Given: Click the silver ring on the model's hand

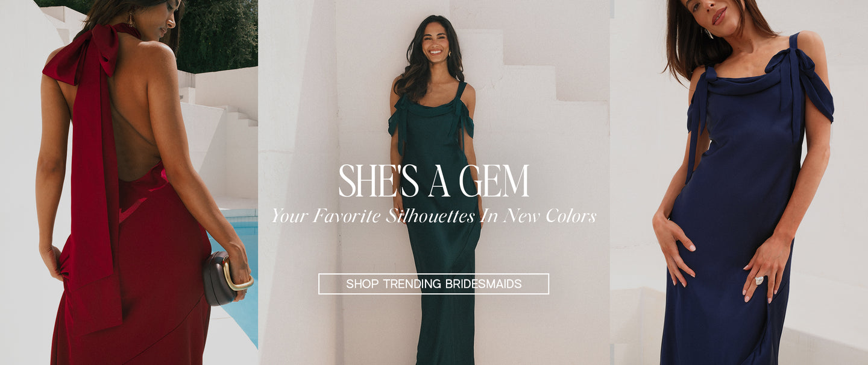Looking at the screenshot, I should [759, 281].
